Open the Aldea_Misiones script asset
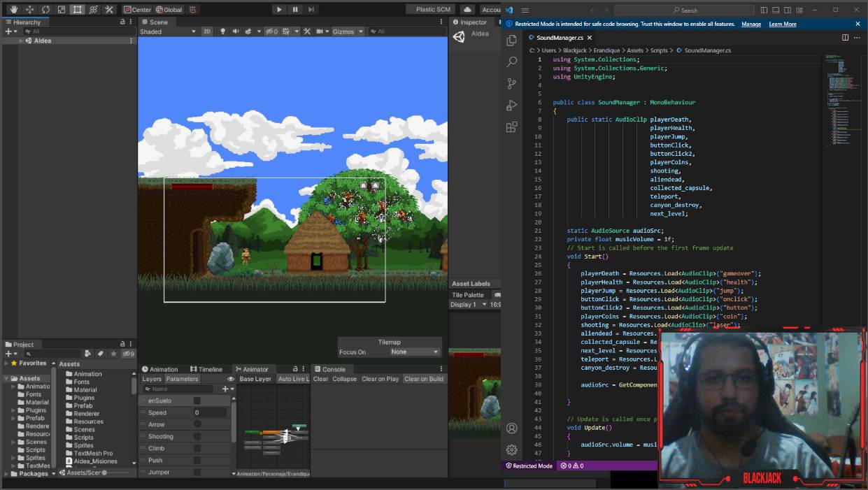The image size is (868, 490). coord(91,461)
